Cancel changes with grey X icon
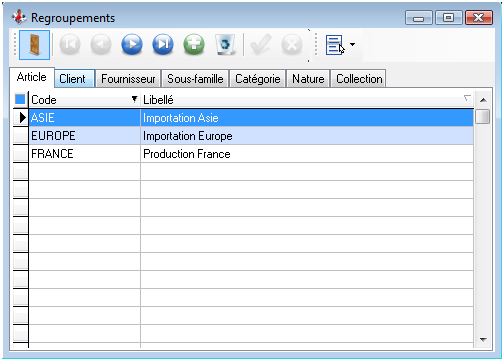 [x=292, y=44]
